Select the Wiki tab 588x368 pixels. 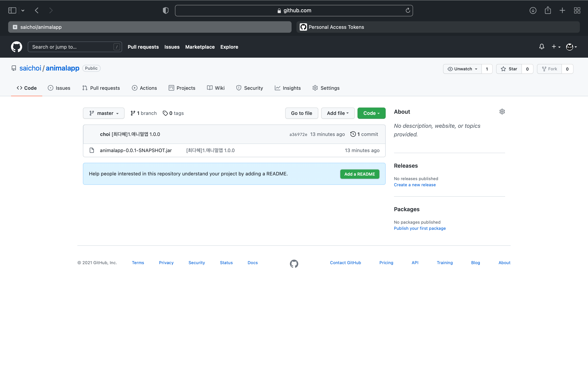click(216, 88)
